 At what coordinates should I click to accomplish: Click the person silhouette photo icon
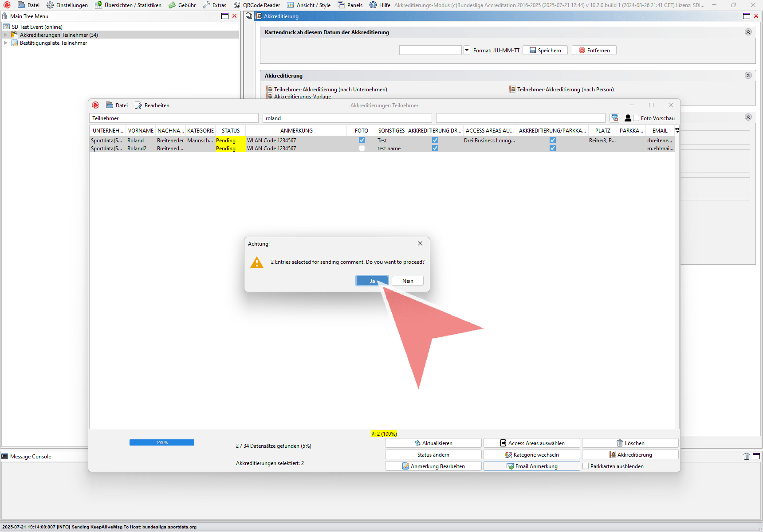click(628, 118)
